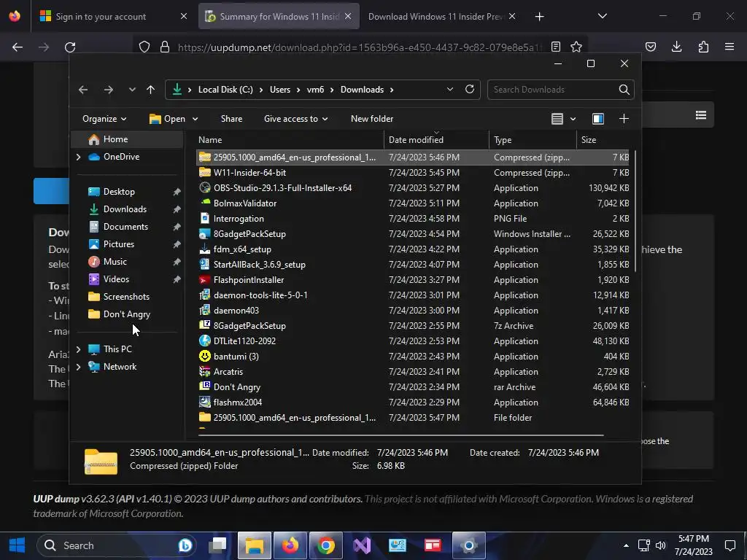747x560 pixels.
Task: Refresh the Downloads folder view
Action: 470,89
